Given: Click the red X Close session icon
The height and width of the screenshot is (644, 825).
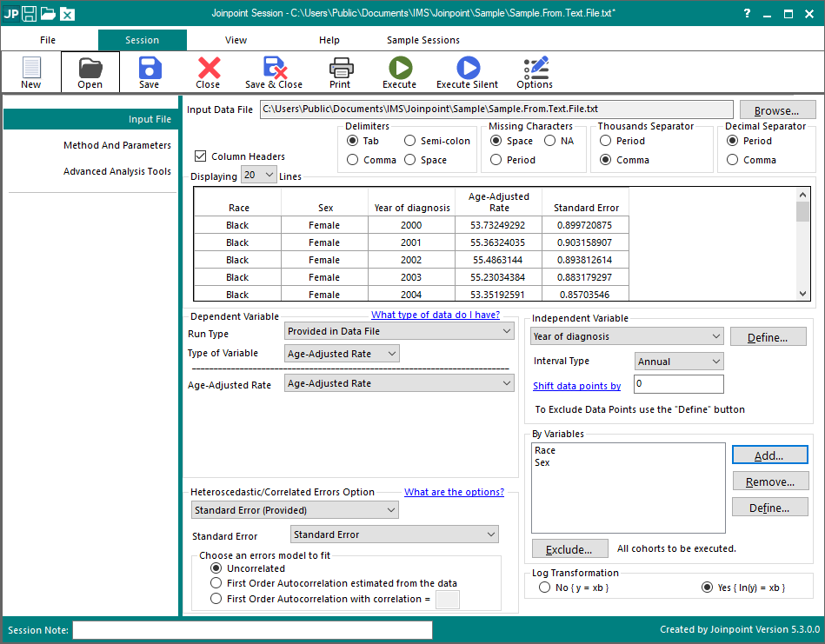Looking at the screenshot, I should (x=209, y=71).
